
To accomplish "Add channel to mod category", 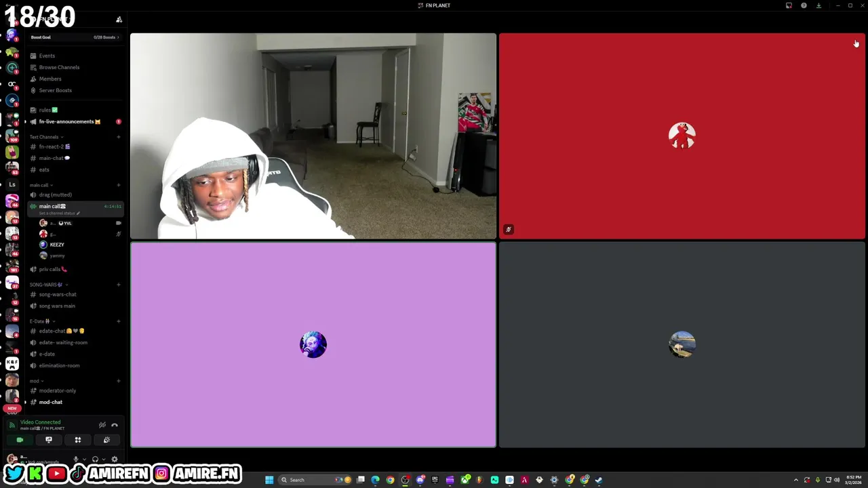I will click(118, 381).
